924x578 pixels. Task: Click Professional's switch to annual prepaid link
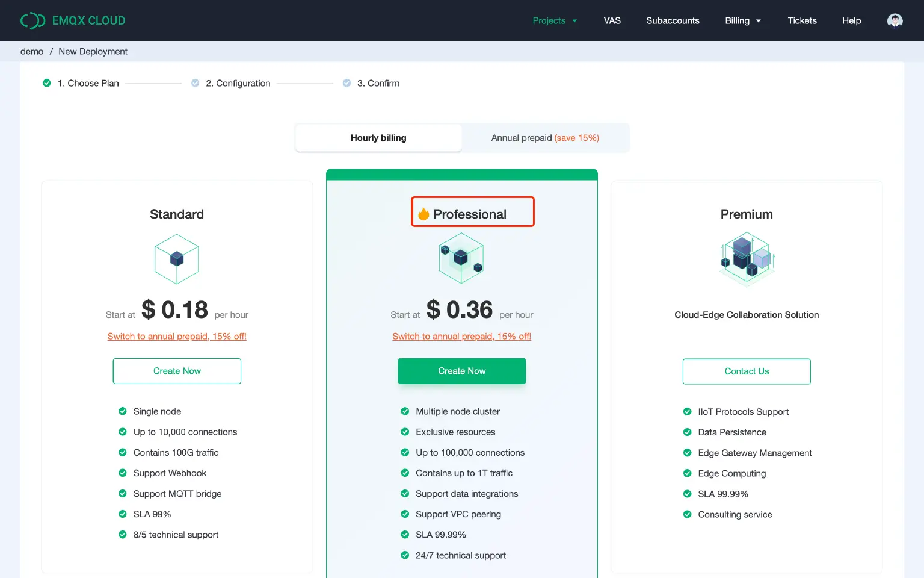coord(461,336)
